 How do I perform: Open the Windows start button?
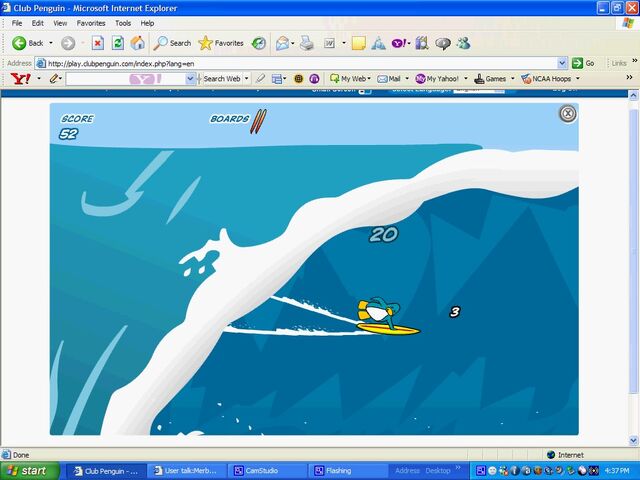(x=29, y=471)
